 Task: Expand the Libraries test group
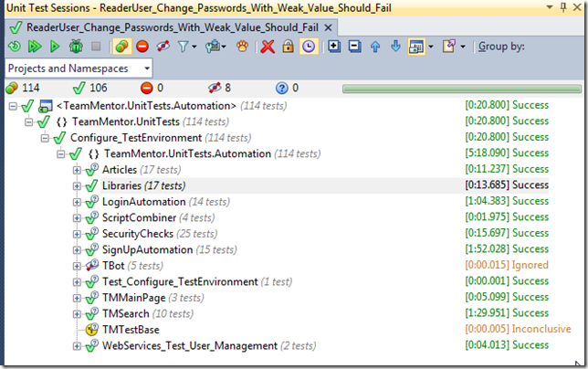(77, 186)
